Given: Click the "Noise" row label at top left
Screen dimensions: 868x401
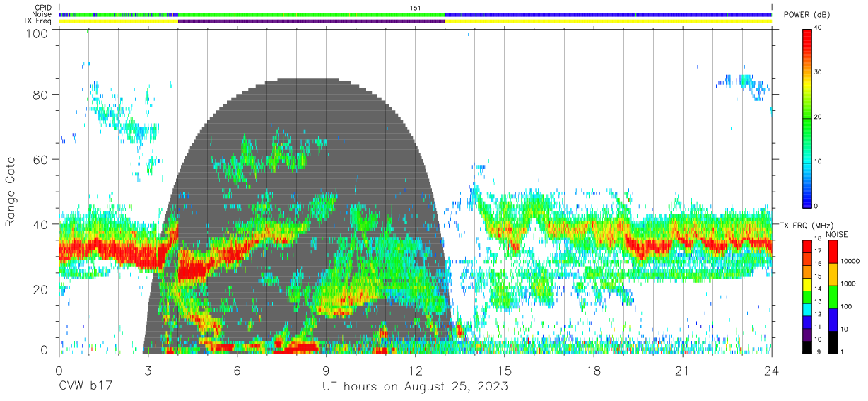Looking at the screenshot, I should [x=42, y=14].
